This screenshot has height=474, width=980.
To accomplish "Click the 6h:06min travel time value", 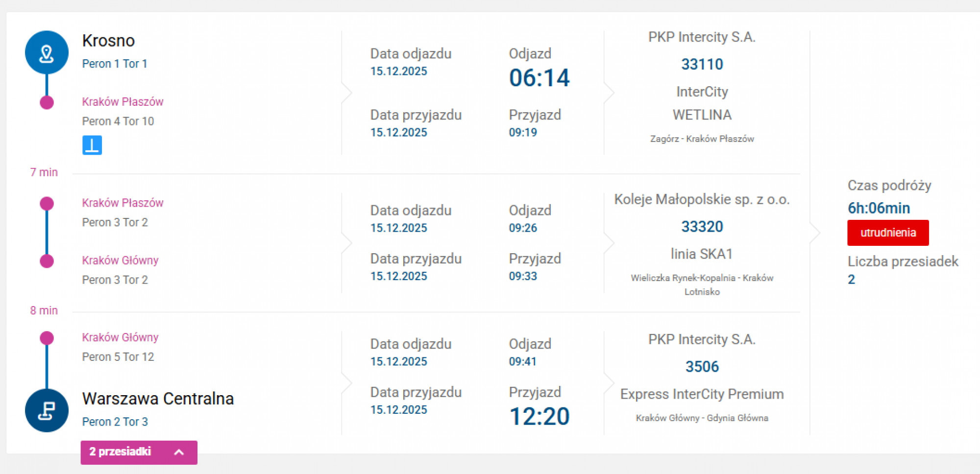I will (879, 208).
